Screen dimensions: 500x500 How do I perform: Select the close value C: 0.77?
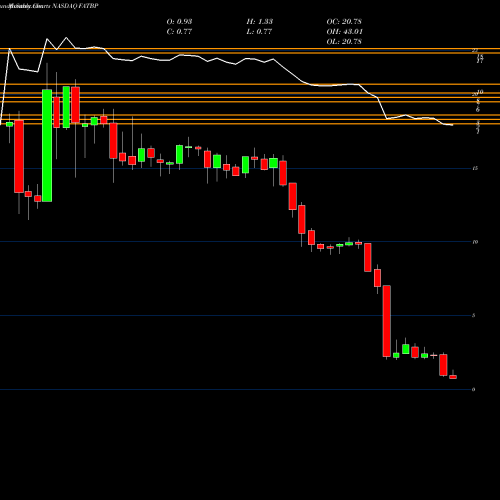click(179, 31)
